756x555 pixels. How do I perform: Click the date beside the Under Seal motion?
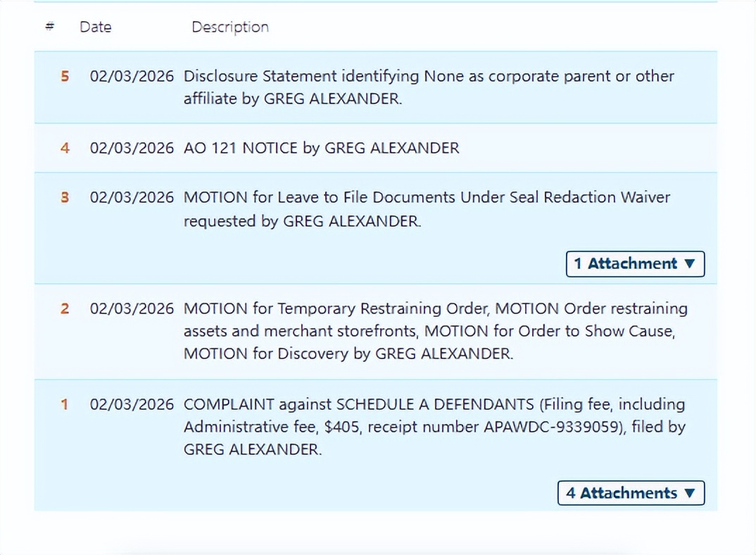pyautogui.click(x=132, y=197)
